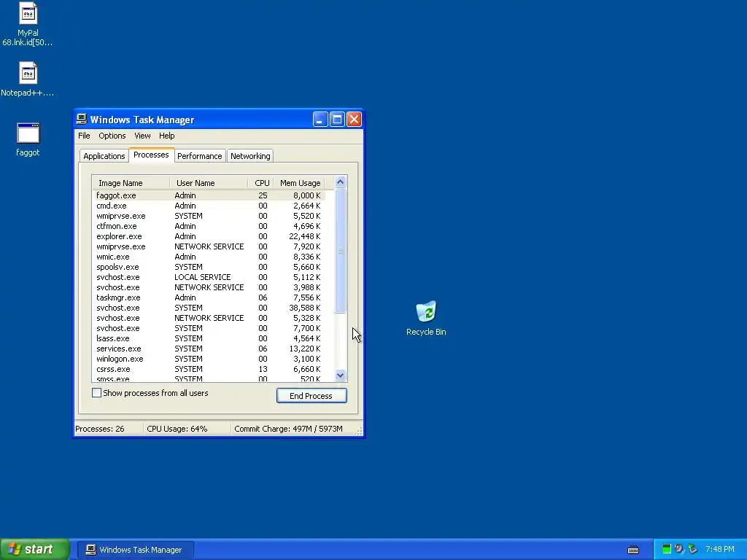Image resolution: width=747 pixels, height=560 pixels.
Task: Click the process list scroll up arrow
Action: point(340,182)
